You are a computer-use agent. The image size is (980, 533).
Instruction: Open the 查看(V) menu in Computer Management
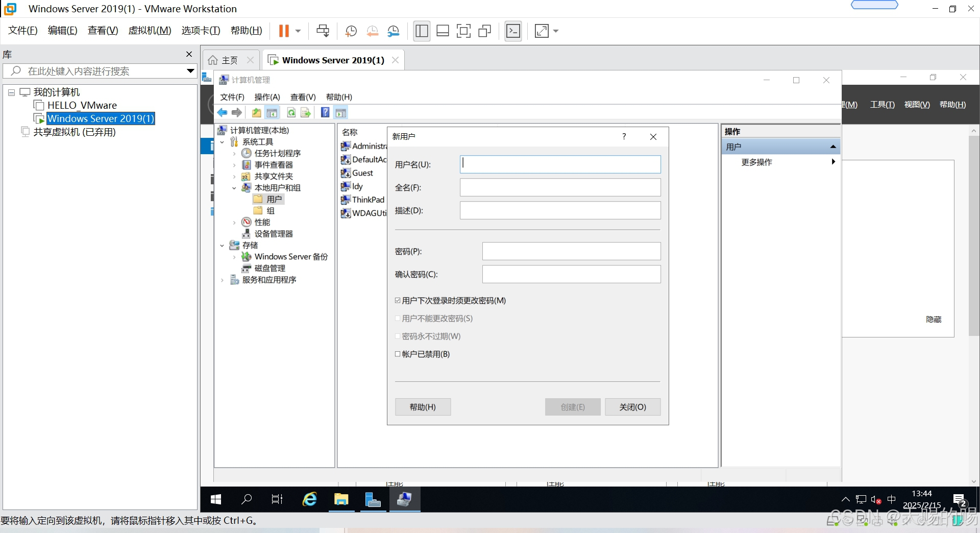(303, 97)
